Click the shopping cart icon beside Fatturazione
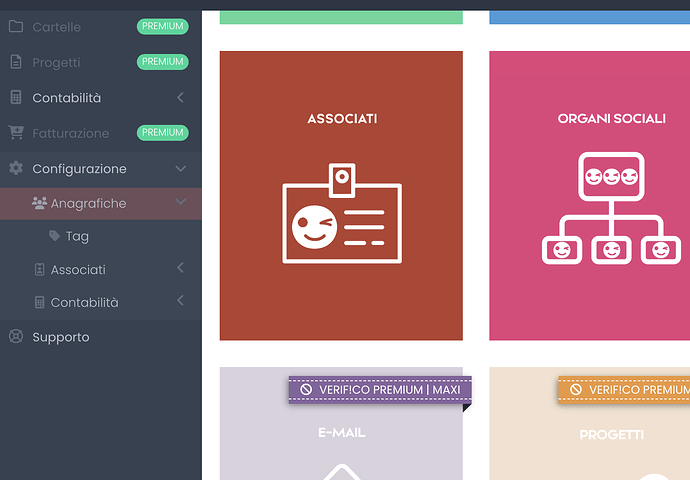This screenshot has height=480, width=690. (15, 133)
